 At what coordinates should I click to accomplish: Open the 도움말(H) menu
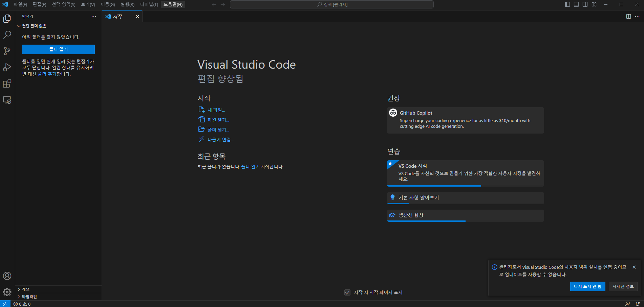(x=173, y=4)
